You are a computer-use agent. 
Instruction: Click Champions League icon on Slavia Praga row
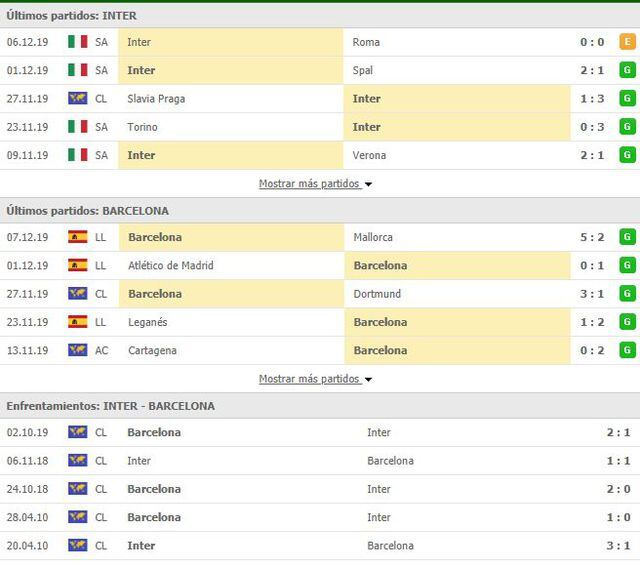[77, 99]
